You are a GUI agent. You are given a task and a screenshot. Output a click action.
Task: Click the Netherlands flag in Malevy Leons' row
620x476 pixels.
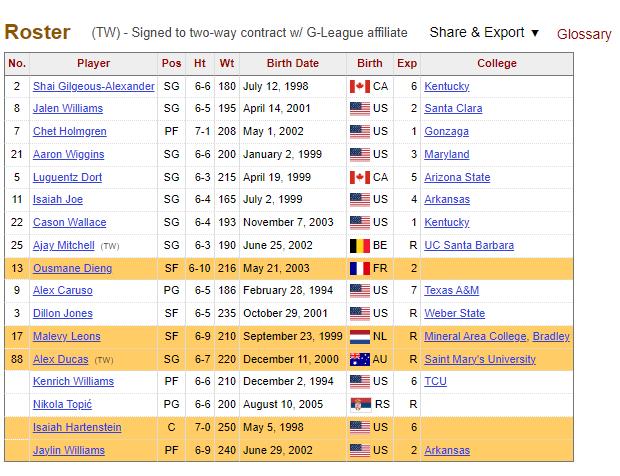361,337
